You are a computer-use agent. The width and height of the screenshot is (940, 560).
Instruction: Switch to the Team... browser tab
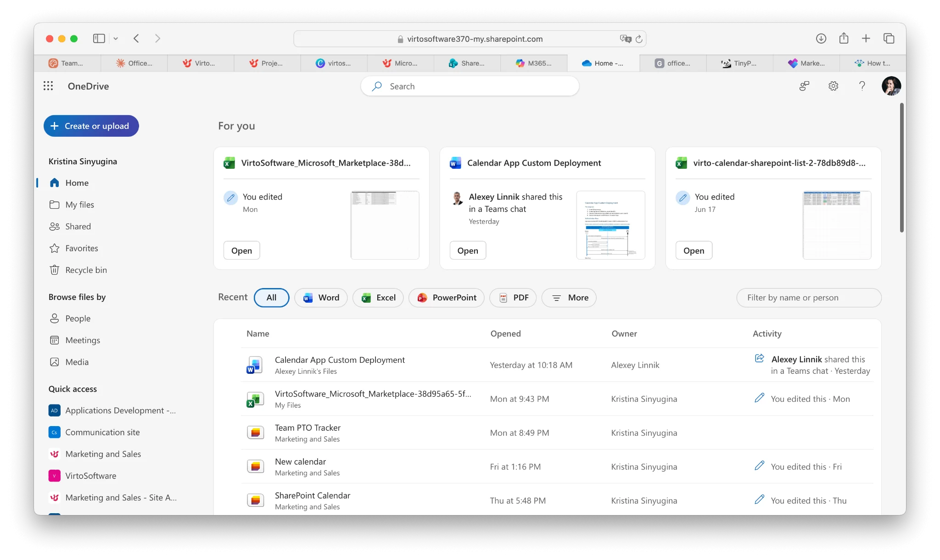click(67, 63)
